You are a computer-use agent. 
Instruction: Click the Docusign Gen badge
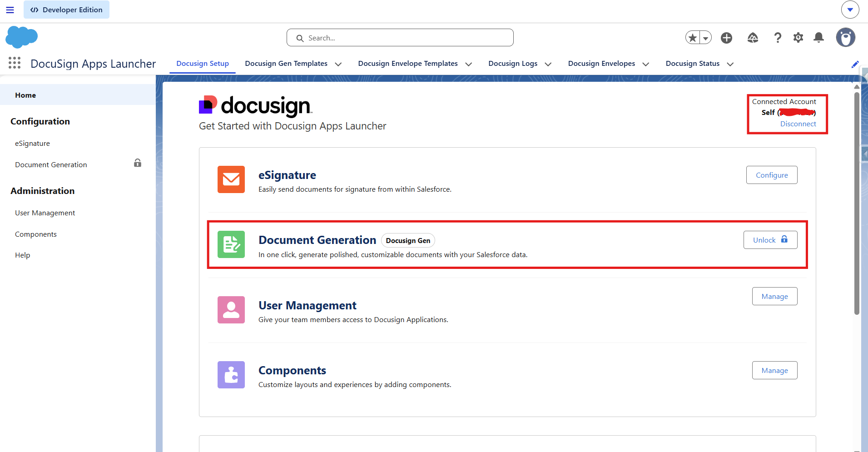click(408, 241)
